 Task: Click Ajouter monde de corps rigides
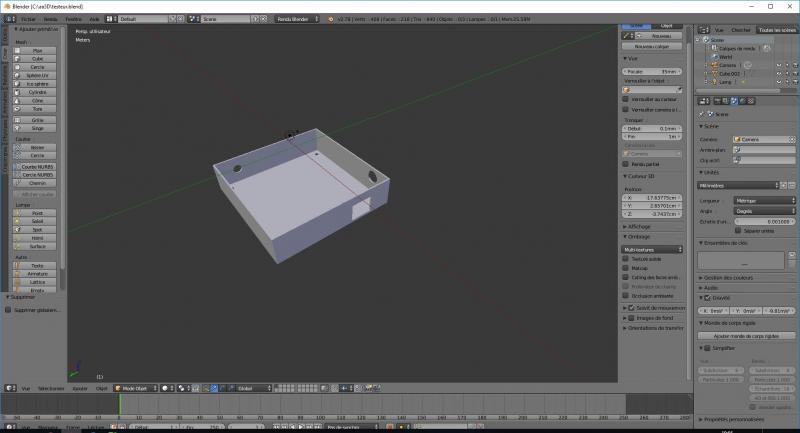748,336
